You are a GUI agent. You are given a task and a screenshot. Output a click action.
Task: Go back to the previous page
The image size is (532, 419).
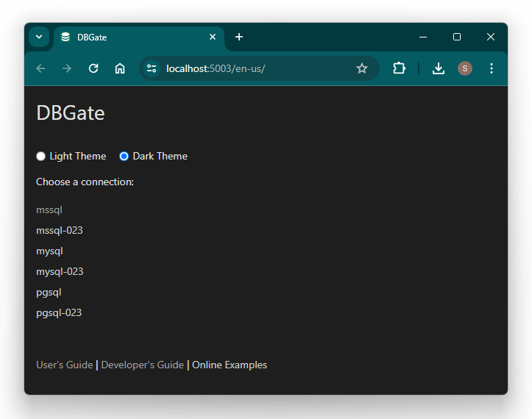click(40, 68)
